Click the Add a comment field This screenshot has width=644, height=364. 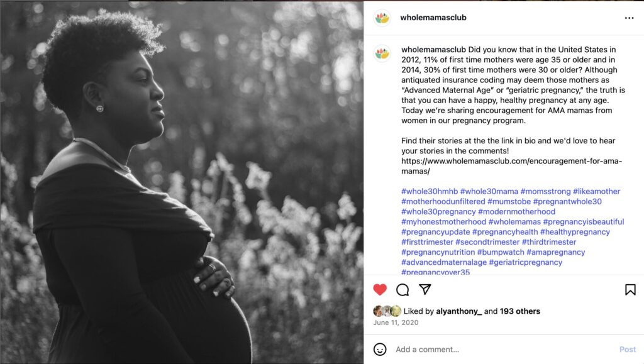[x=504, y=350]
